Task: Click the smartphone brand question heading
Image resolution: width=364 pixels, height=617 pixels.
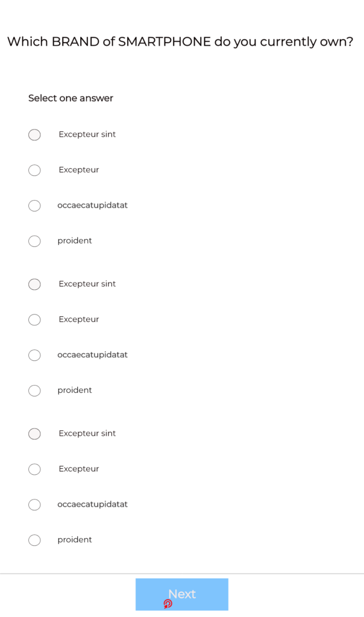Action: click(x=180, y=42)
